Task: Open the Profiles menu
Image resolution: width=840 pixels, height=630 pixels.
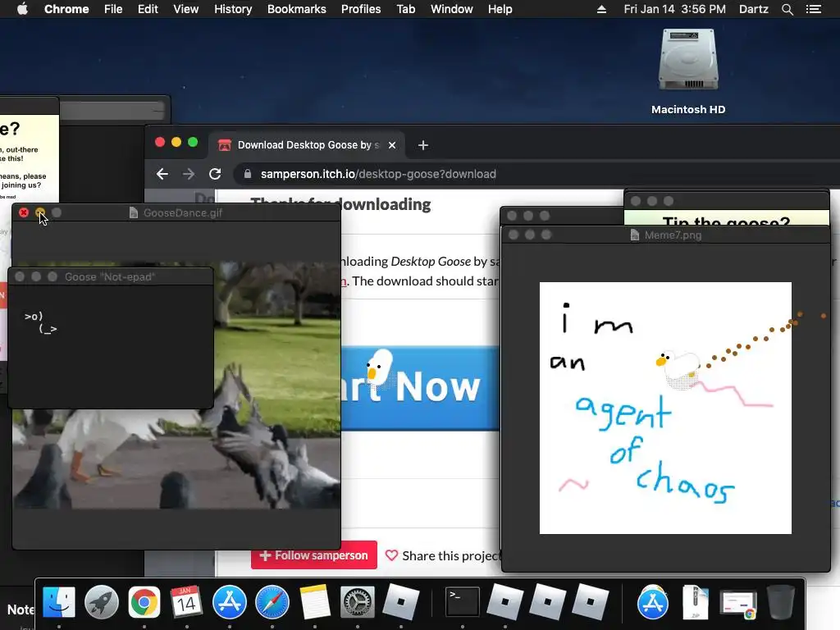Action: pos(361,9)
